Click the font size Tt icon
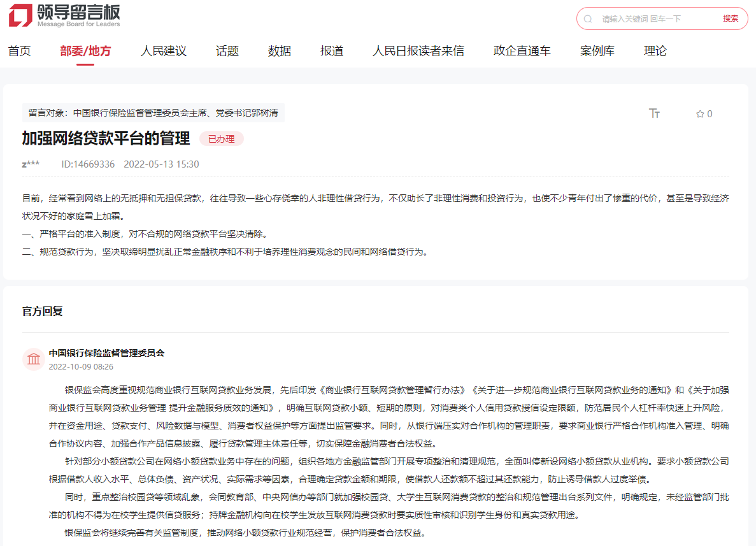This screenshot has width=756, height=546. pos(654,113)
